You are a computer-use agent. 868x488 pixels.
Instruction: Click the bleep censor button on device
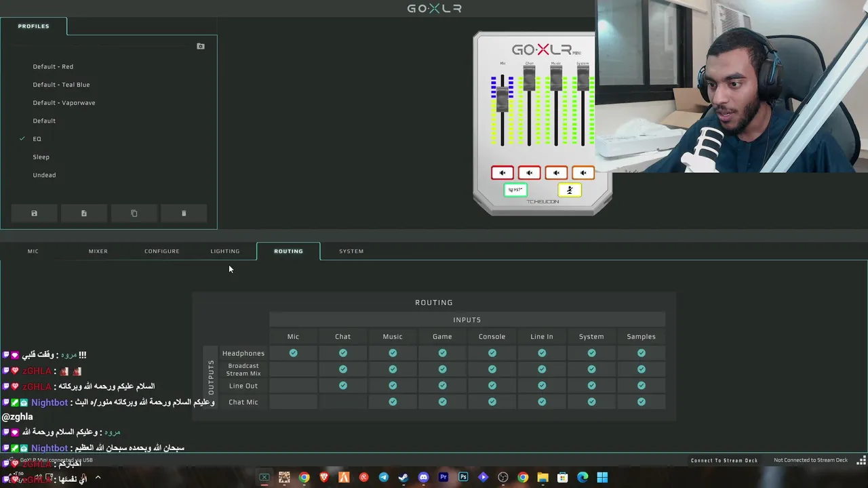[515, 190]
